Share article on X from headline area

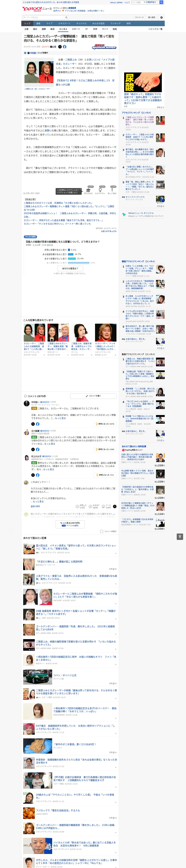(60, 47)
